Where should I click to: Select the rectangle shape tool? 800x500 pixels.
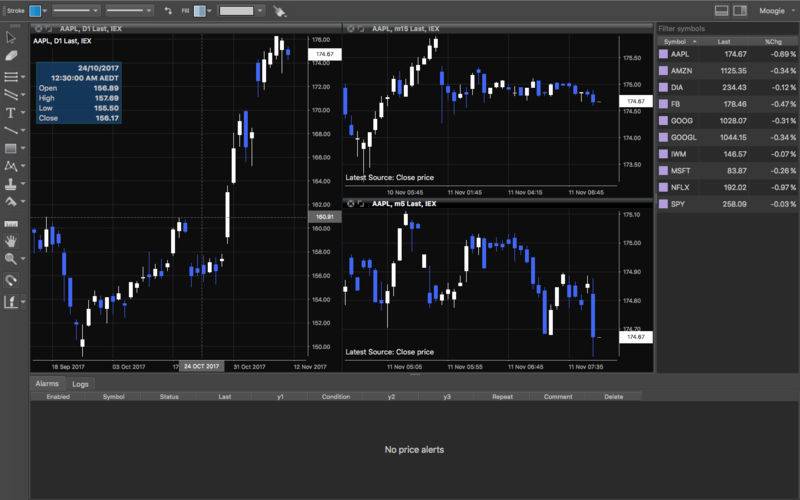pyautogui.click(x=11, y=148)
